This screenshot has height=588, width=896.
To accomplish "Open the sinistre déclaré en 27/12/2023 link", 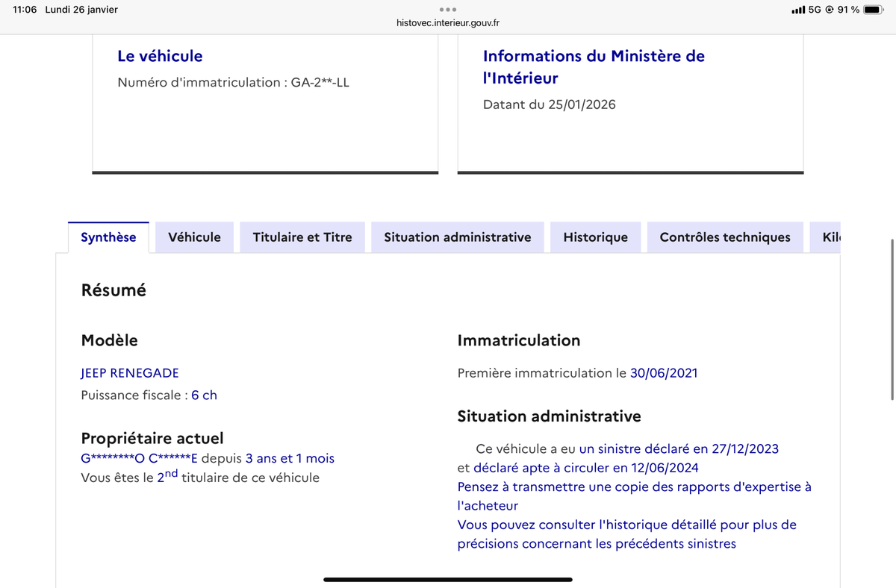I will click(x=678, y=448).
